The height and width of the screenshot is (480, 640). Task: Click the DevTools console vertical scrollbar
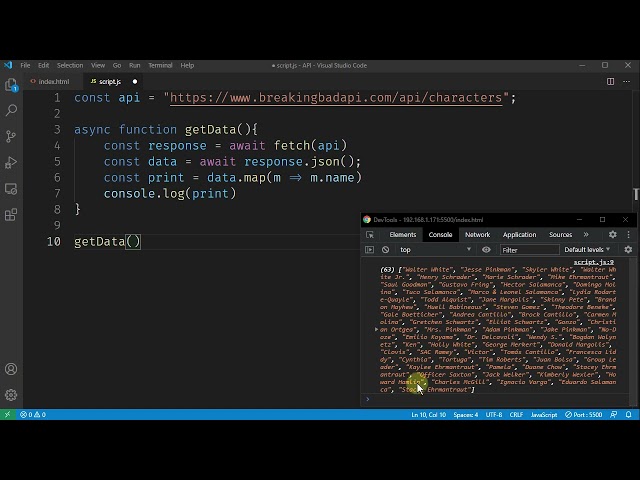(x=633, y=331)
